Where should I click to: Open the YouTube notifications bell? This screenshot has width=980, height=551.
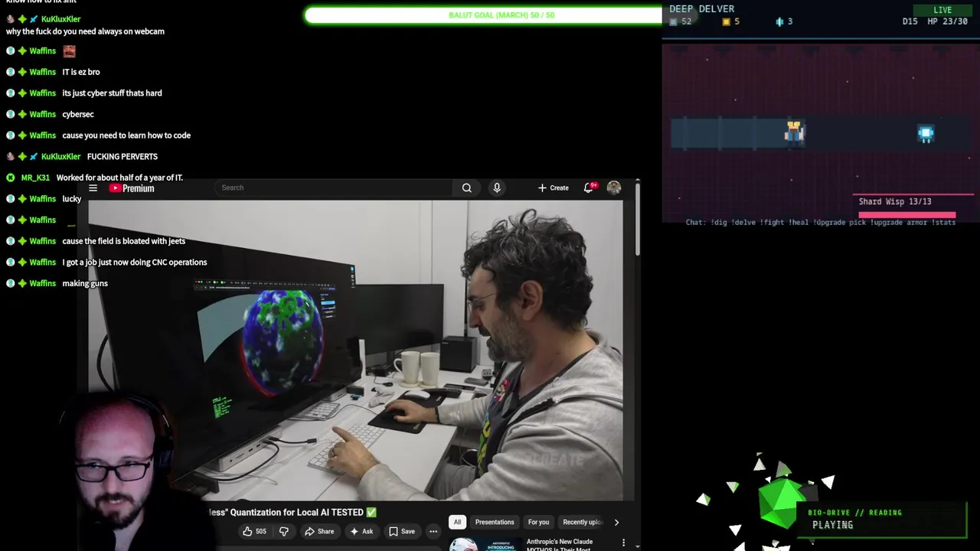(589, 187)
